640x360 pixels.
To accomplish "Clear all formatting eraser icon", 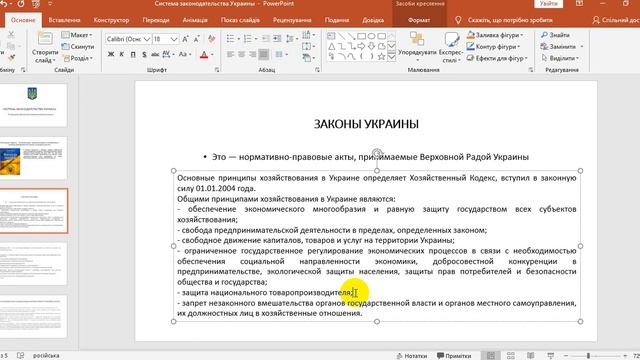I will (x=211, y=39).
